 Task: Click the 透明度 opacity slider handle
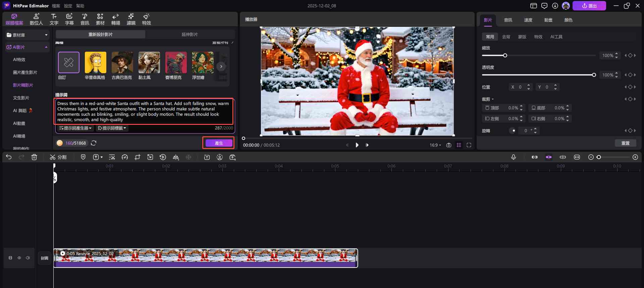pos(594,75)
